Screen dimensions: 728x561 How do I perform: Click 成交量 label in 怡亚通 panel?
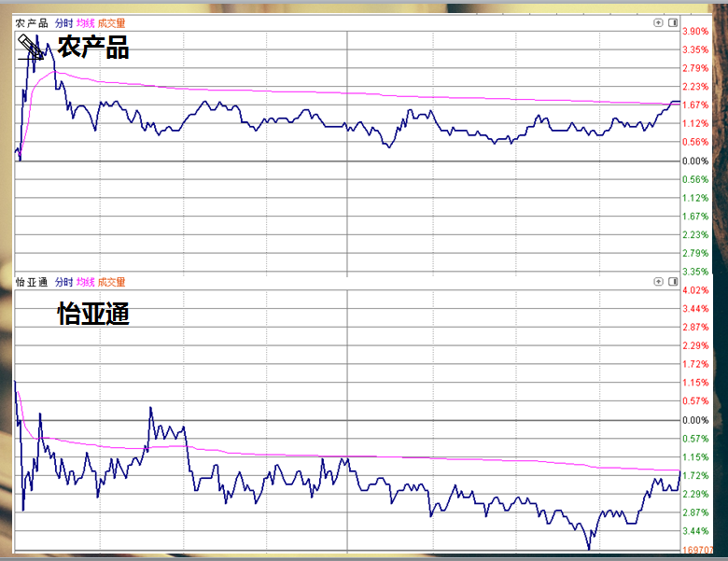pyautogui.click(x=111, y=282)
